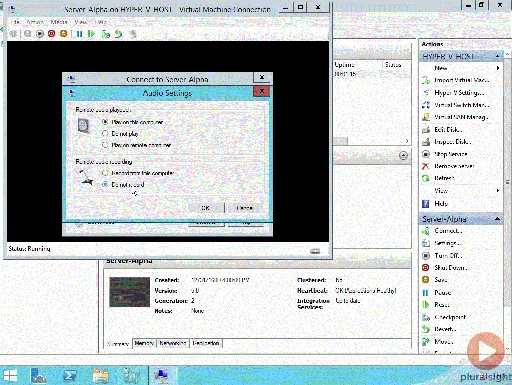Image resolution: width=512 pixels, height=385 pixels.
Task: Click Reset under Server-Alpha actions
Action: click(442, 305)
